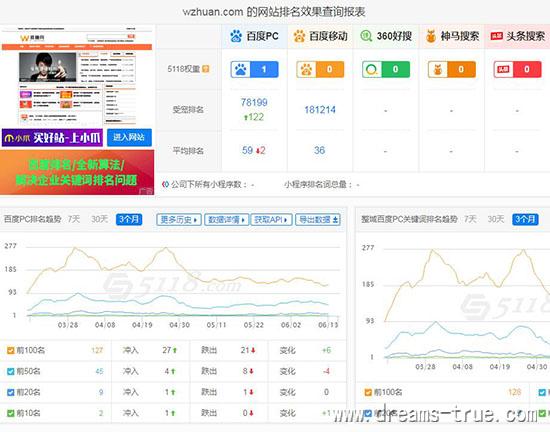Expand the 数据详情 button
This screenshot has width=550, height=432.
[x=227, y=220]
